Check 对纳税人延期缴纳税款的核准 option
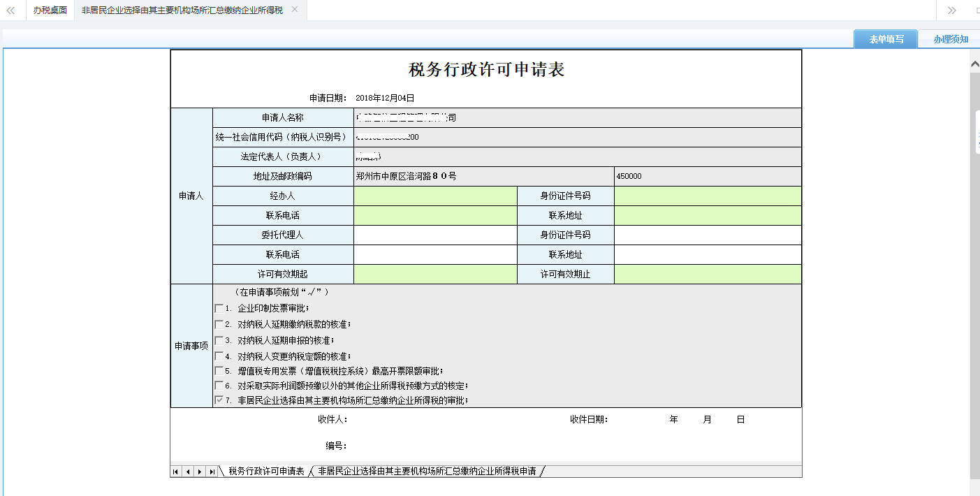 [219, 323]
